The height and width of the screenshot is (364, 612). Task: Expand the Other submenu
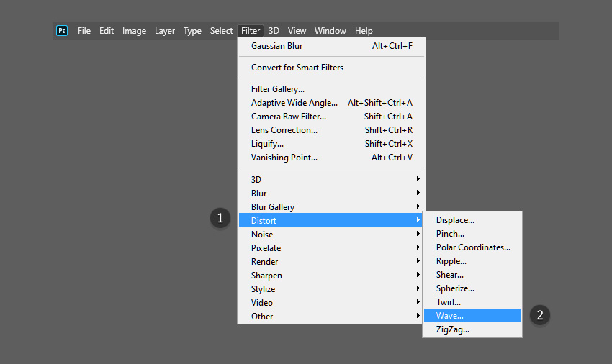330,316
